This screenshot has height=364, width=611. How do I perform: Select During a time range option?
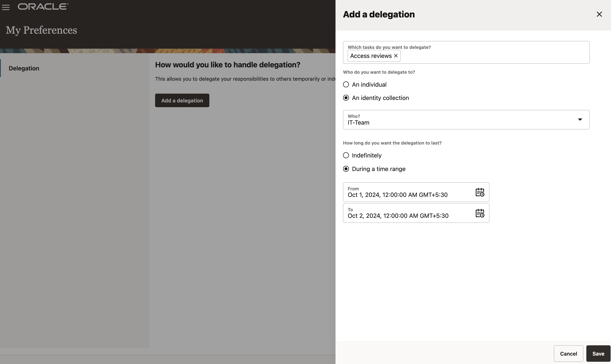point(346,169)
